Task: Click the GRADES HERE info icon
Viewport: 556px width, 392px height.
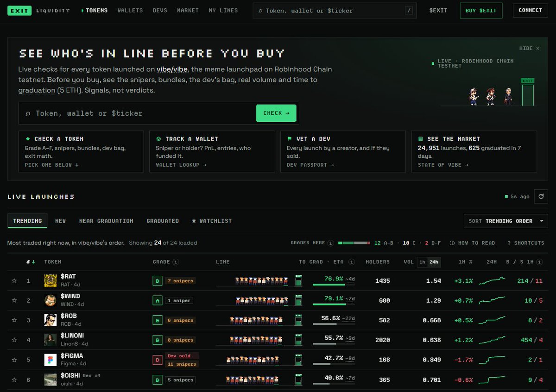Action: [x=330, y=243]
